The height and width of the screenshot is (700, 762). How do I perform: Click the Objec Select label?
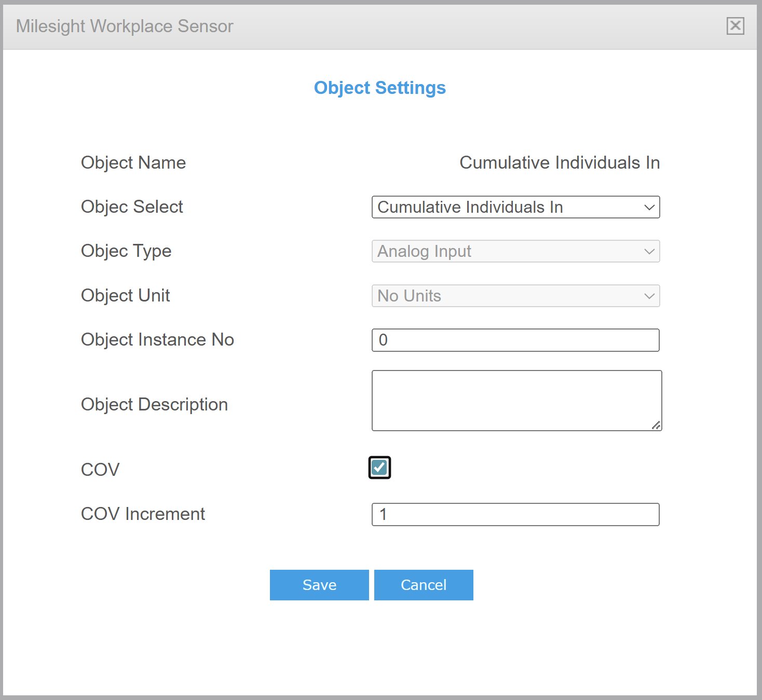132,207
